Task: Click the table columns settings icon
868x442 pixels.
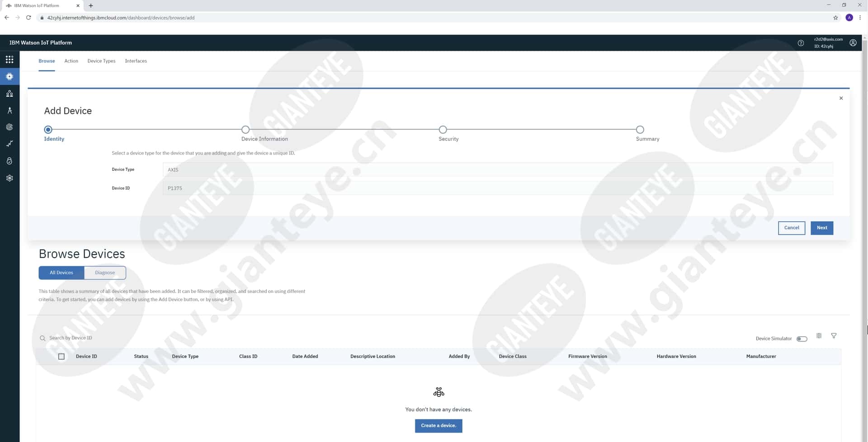Action: tap(819, 336)
